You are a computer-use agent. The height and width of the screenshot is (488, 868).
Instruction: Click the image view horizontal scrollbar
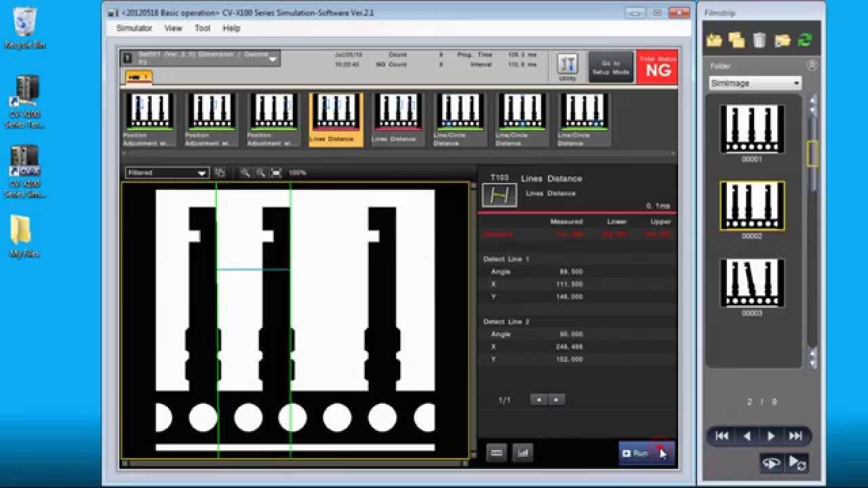click(x=295, y=464)
